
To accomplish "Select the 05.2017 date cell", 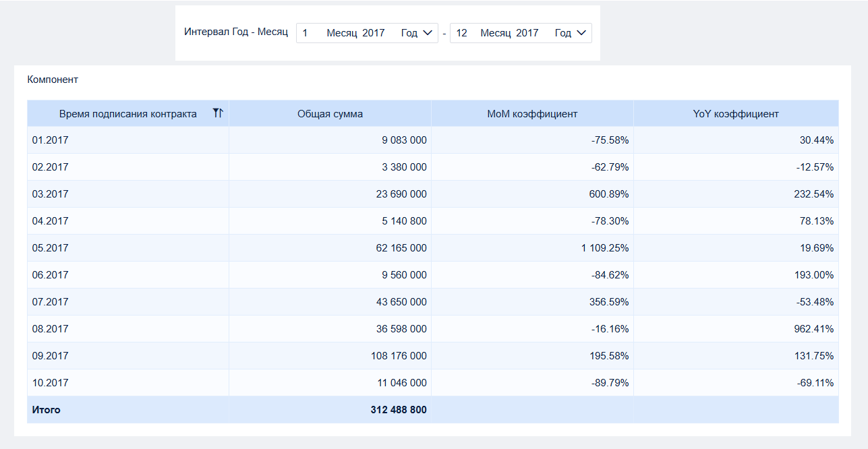I will tap(128, 248).
